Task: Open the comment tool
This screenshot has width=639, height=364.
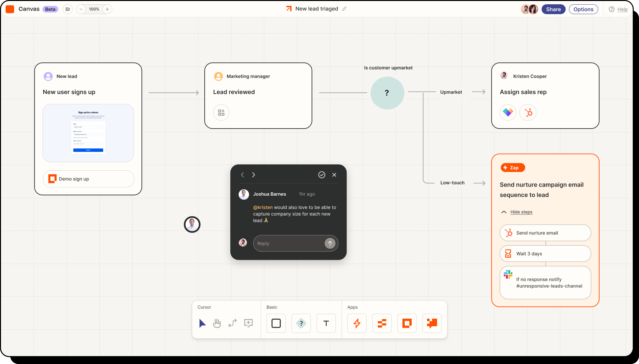Action: [248, 323]
